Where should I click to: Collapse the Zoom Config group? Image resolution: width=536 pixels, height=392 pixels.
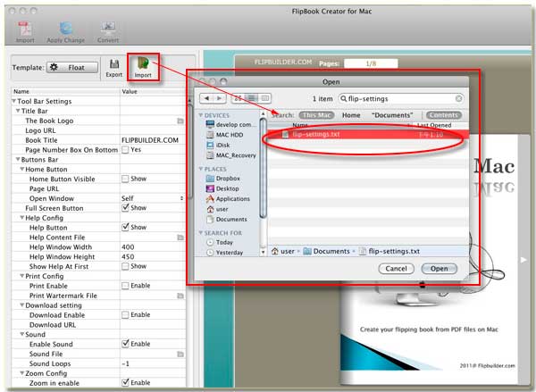coord(21,373)
